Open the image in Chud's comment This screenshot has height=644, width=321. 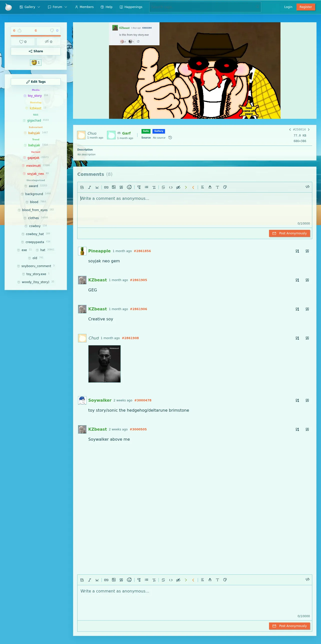[104, 364]
